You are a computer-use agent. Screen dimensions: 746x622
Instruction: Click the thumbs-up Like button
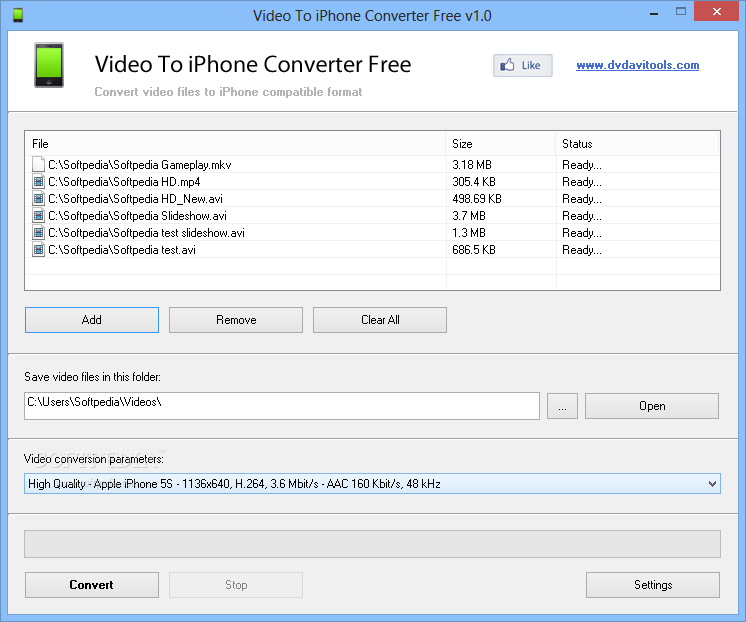(522, 65)
